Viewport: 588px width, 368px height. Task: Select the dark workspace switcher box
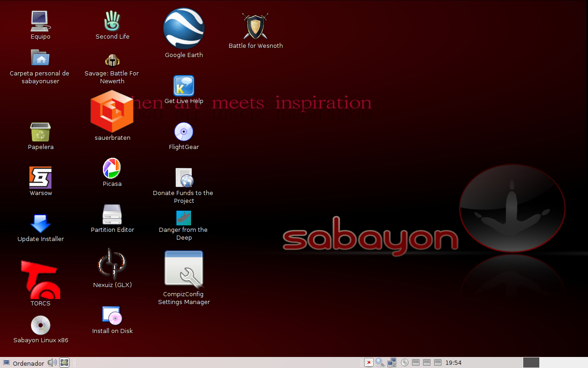click(531, 362)
